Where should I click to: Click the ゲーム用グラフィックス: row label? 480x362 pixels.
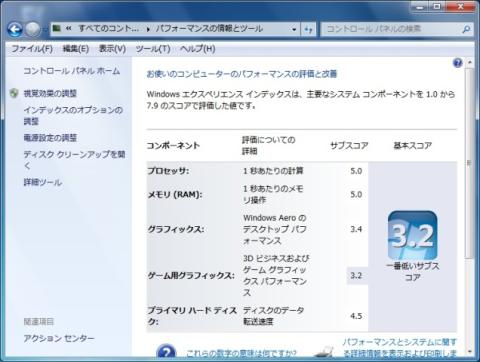[x=191, y=276]
